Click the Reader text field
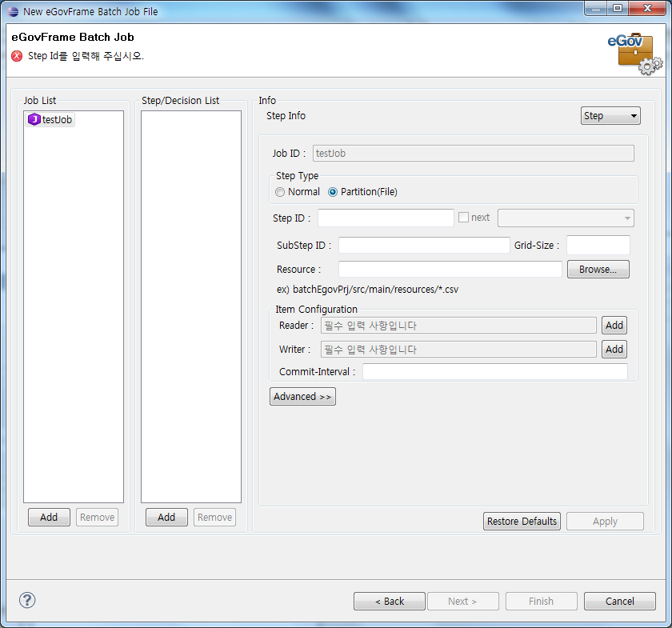Viewport: 672px width, 628px height. pos(458,326)
